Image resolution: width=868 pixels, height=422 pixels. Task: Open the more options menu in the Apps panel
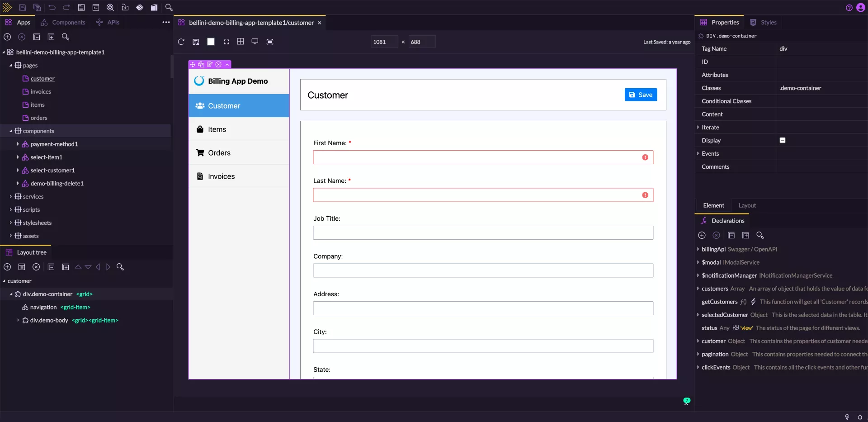(166, 22)
